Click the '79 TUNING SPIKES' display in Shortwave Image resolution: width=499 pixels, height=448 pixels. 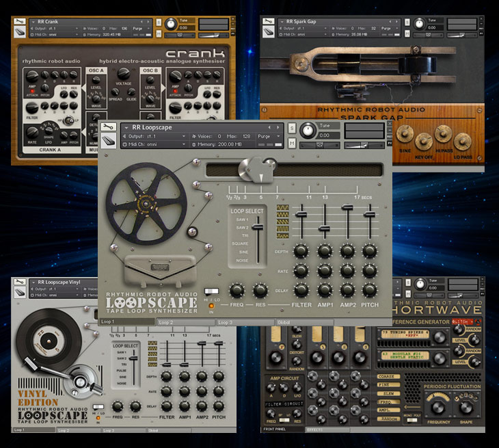coord(406,334)
